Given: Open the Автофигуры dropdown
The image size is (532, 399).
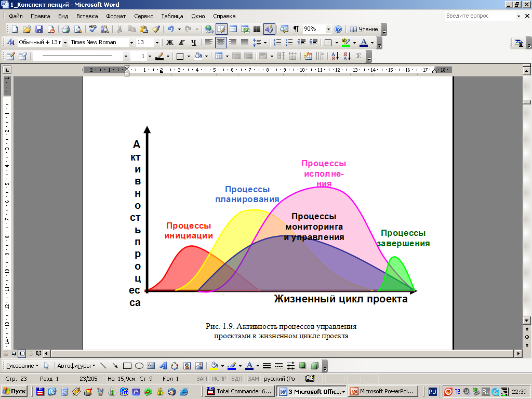Looking at the screenshot, I should [x=76, y=366].
